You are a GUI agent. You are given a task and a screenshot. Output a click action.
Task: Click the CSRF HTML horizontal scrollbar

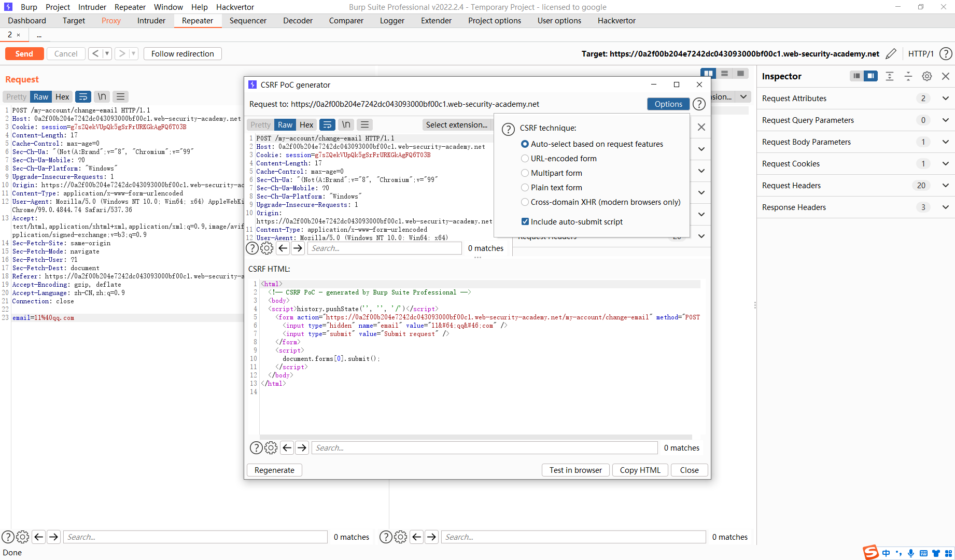pos(475,437)
